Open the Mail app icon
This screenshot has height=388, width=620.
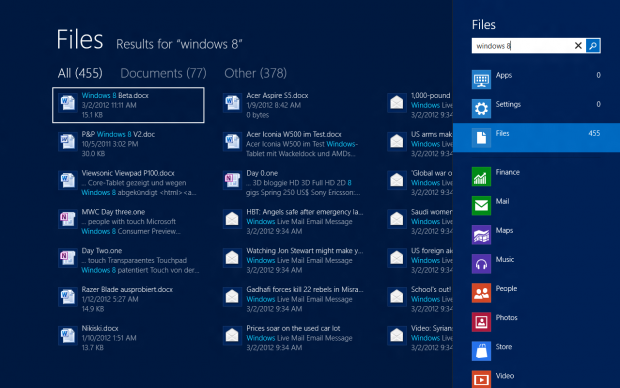tap(481, 206)
